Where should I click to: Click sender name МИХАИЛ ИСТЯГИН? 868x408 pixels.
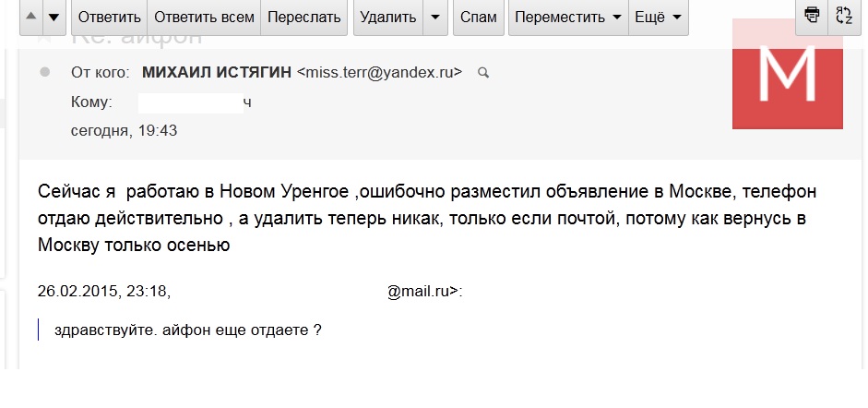[x=218, y=72]
